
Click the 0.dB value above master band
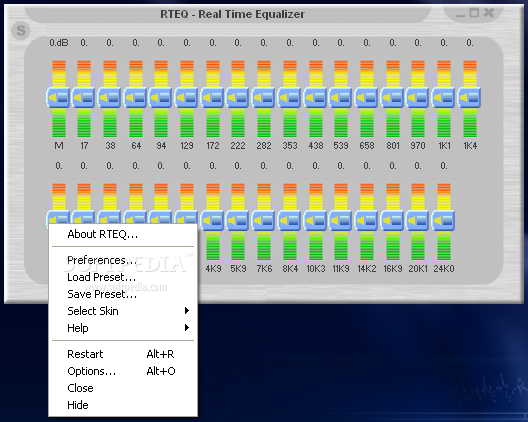click(x=59, y=43)
